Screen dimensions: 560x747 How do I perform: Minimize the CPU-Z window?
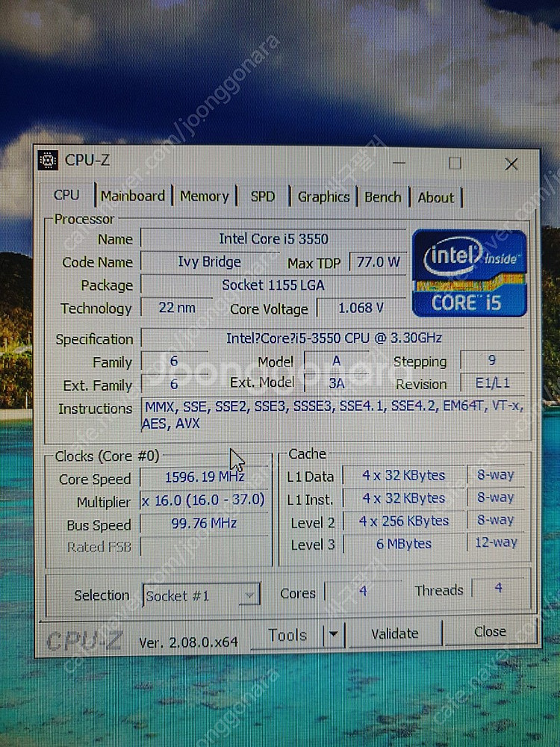pyautogui.click(x=399, y=164)
